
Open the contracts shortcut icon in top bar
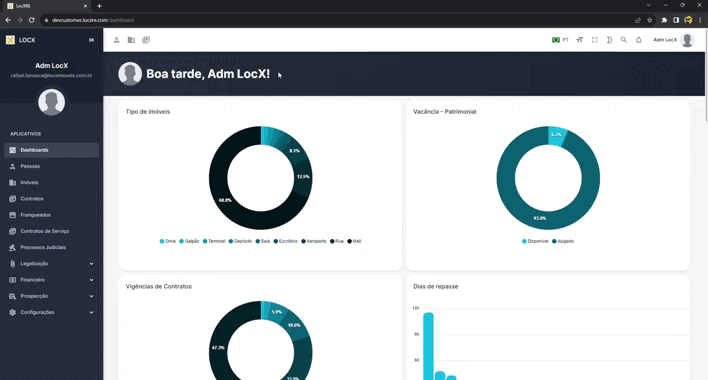coord(146,40)
